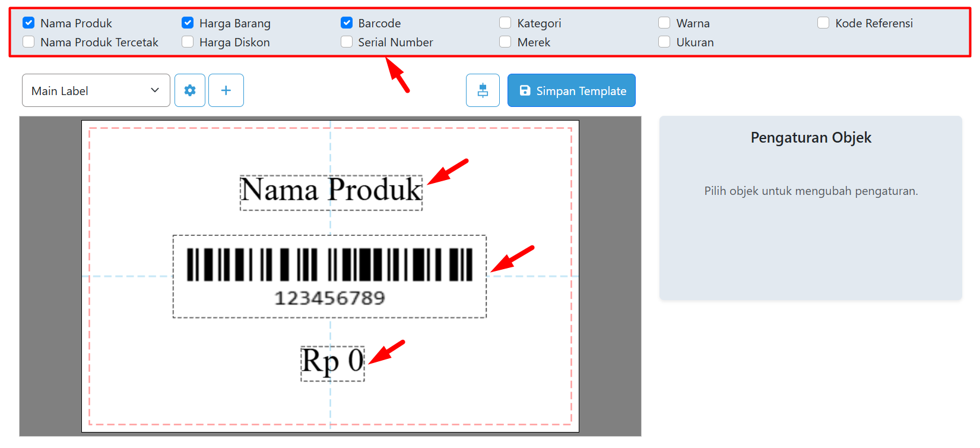Expand the Main Label dropdown

96,90
